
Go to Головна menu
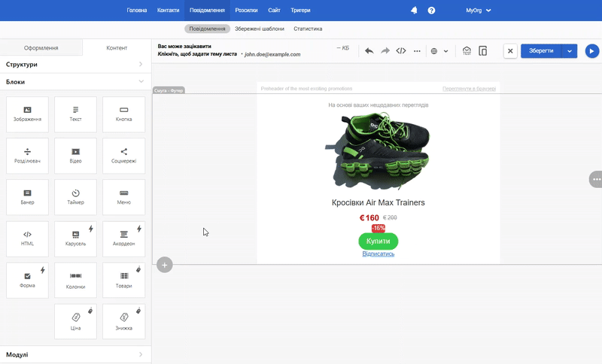click(137, 11)
